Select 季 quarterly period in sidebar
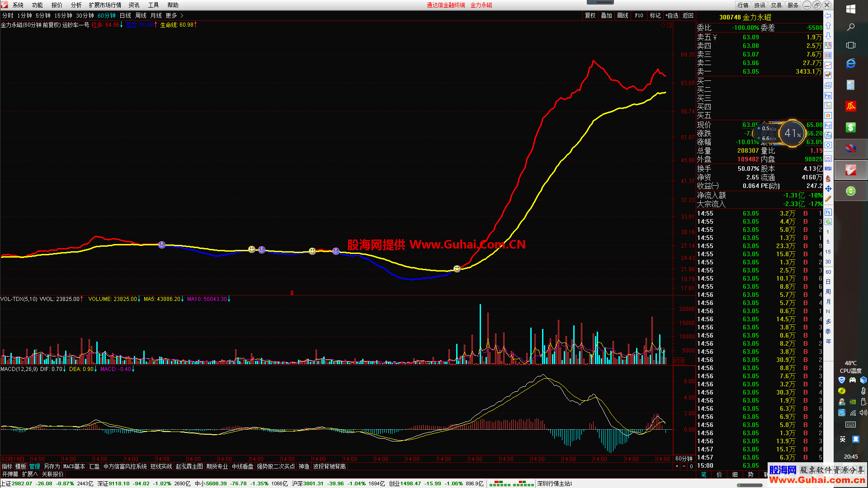The width and height of the screenshot is (868, 488). coord(828,331)
